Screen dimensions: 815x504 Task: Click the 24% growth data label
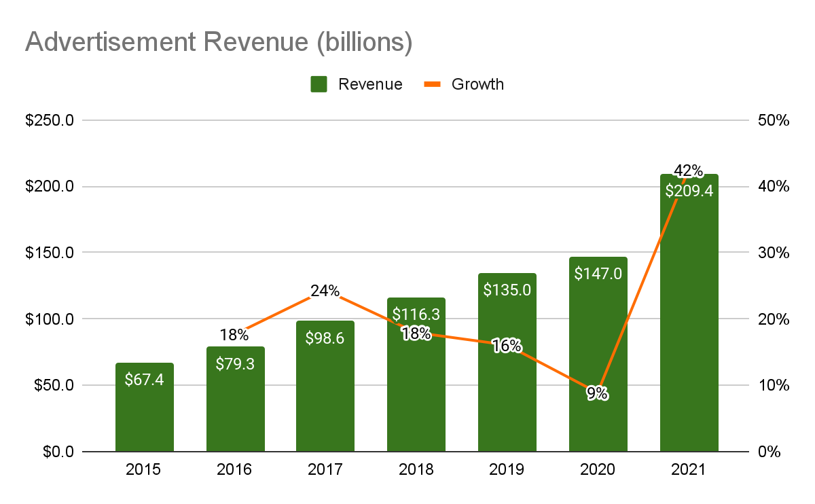(325, 291)
